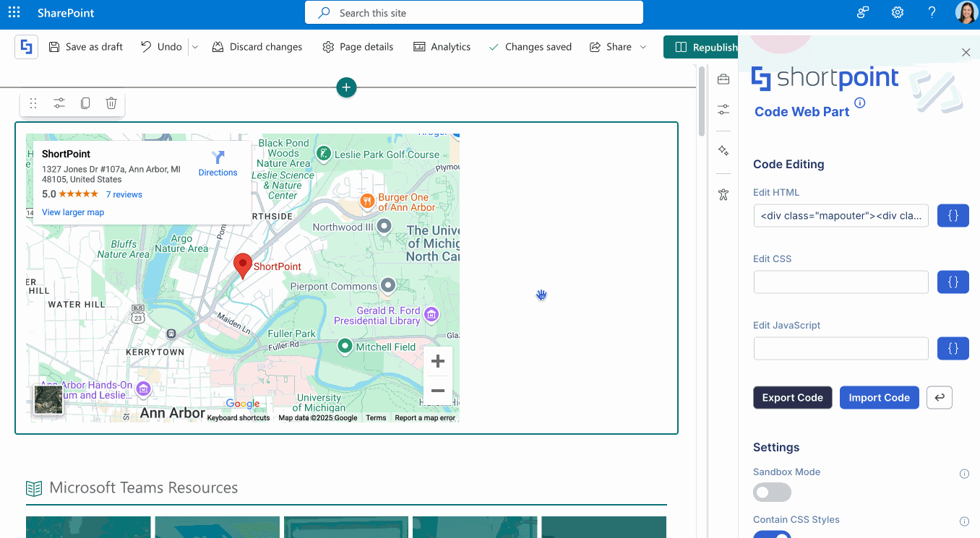The height and width of the screenshot is (538, 980).
Task: Click the Code Web Part info icon
Action: 859,103
